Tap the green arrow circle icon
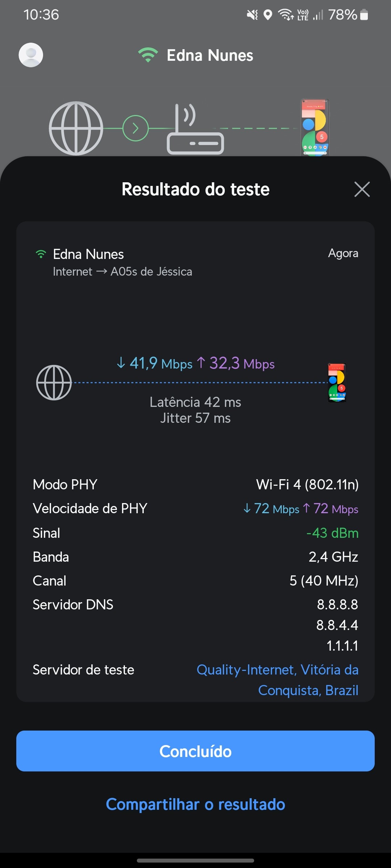The width and height of the screenshot is (391, 868). click(x=135, y=128)
